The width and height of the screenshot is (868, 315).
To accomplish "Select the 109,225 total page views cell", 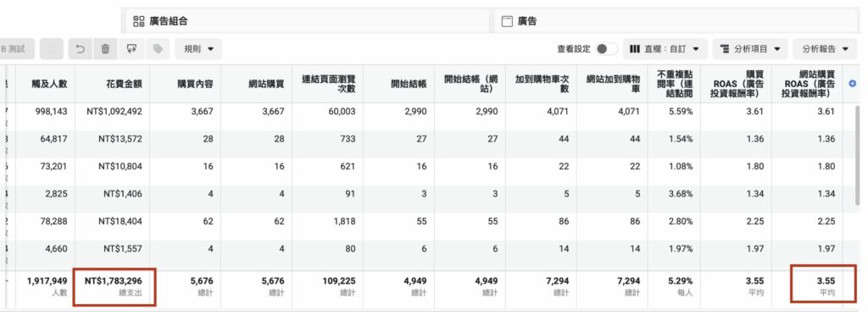I will (328, 289).
